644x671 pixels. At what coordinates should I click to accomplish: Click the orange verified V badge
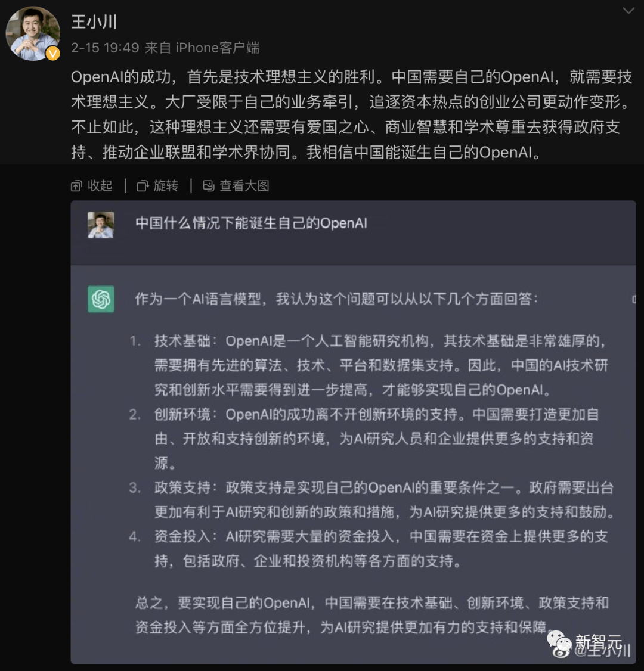pyautogui.click(x=52, y=53)
